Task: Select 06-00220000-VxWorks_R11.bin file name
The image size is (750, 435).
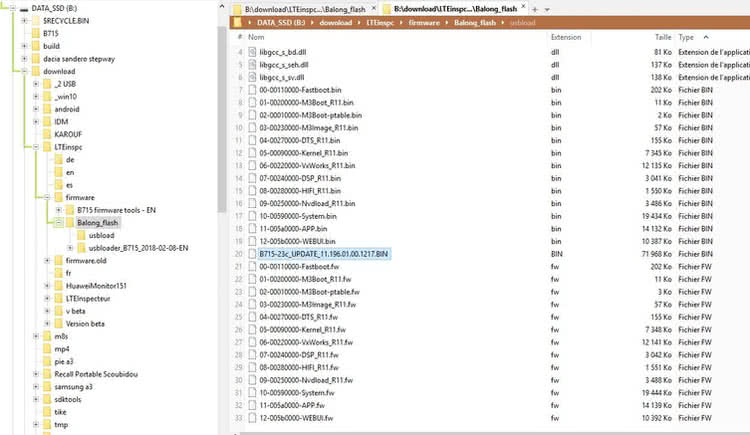Action: [x=307, y=166]
